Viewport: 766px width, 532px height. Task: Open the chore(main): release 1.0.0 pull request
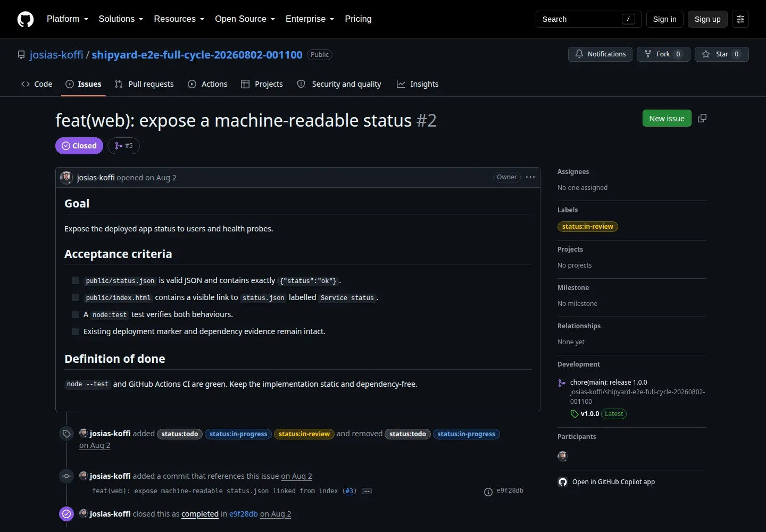pyautogui.click(x=609, y=383)
